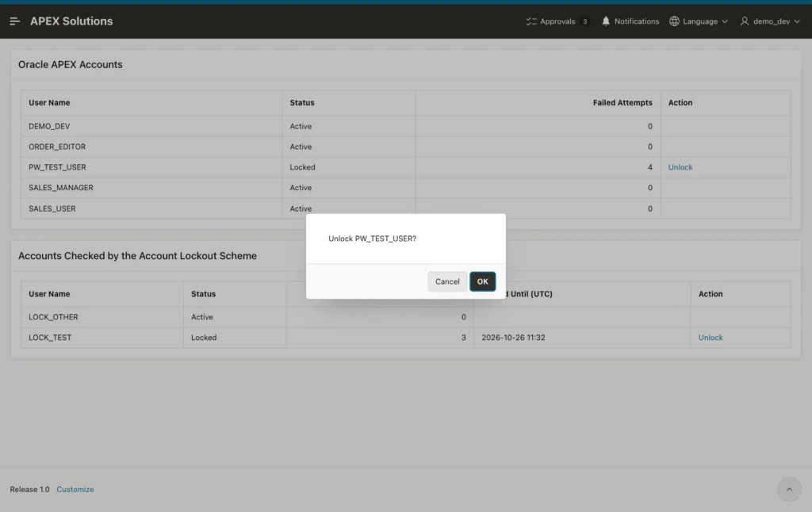
Task: Click the Release 1.0 footer text
Action: click(29, 489)
